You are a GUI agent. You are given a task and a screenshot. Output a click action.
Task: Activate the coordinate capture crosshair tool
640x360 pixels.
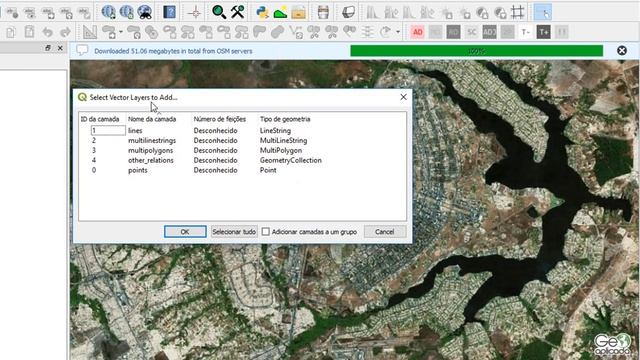click(x=195, y=13)
